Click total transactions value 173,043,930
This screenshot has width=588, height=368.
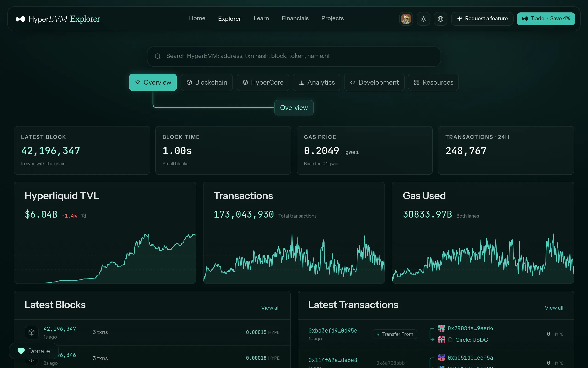tap(244, 214)
